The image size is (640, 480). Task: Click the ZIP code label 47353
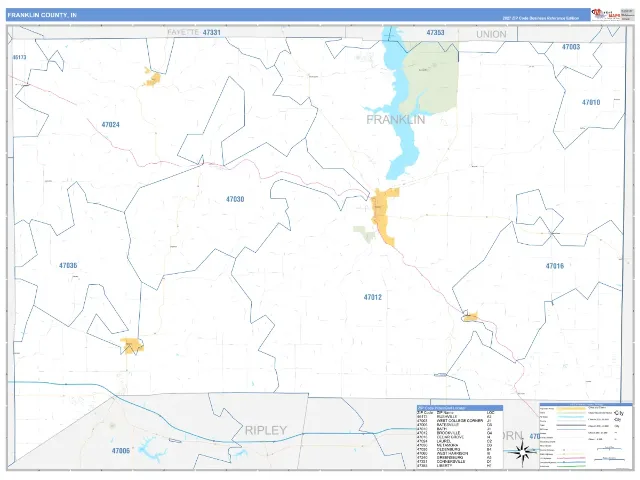436,32
